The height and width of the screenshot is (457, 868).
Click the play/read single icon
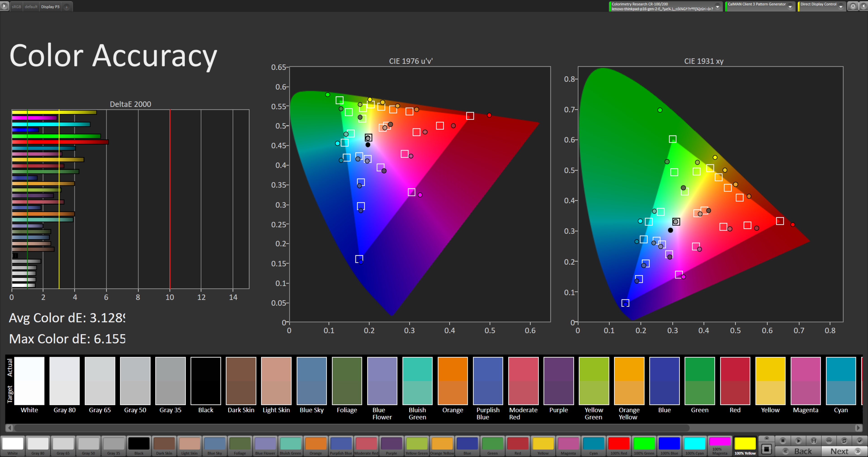point(798,440)
